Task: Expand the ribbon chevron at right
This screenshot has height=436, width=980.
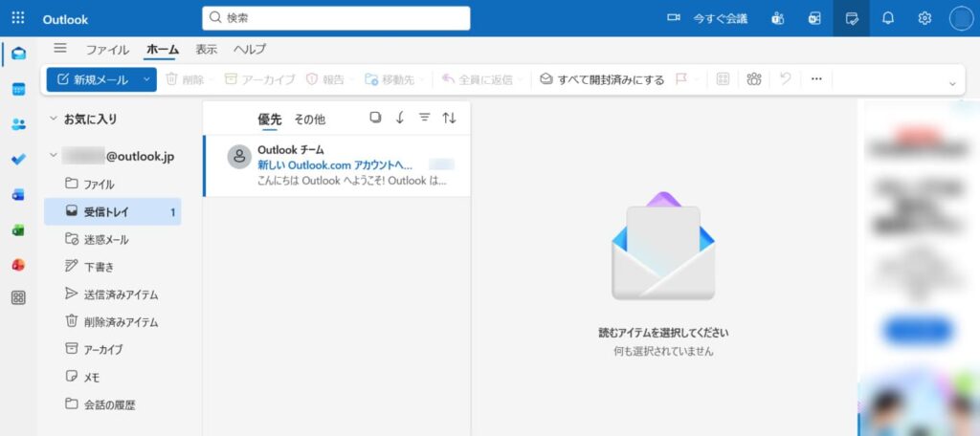Action: (x=952, y=84)
